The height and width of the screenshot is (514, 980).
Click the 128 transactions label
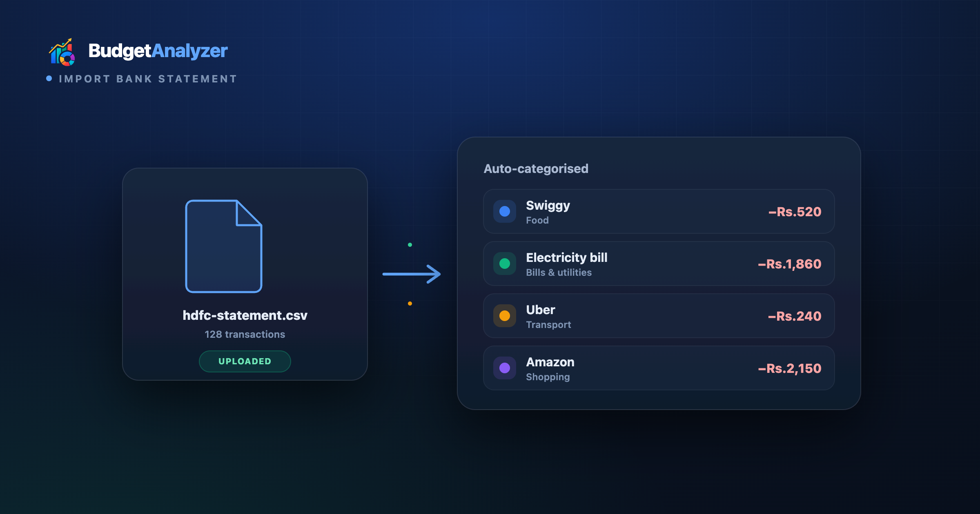[245, 335]
